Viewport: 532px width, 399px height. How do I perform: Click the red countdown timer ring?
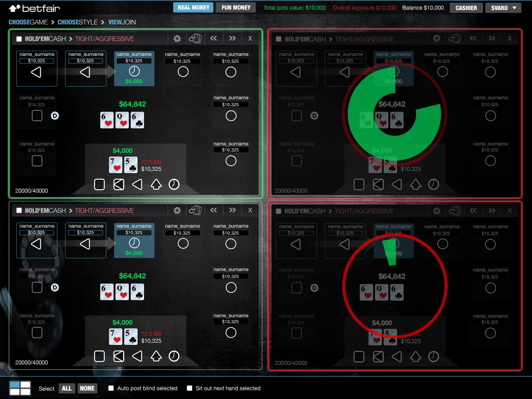394,286
